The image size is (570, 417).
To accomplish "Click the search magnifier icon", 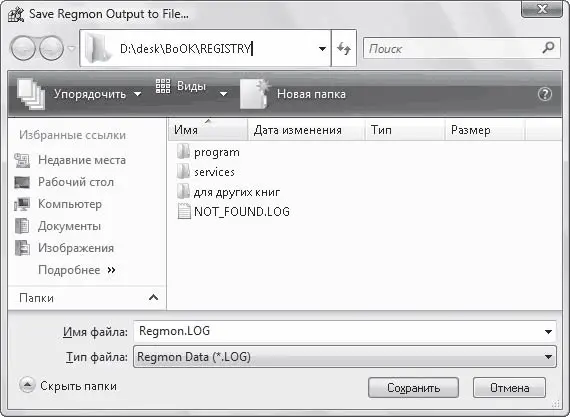I will (548, 48).
